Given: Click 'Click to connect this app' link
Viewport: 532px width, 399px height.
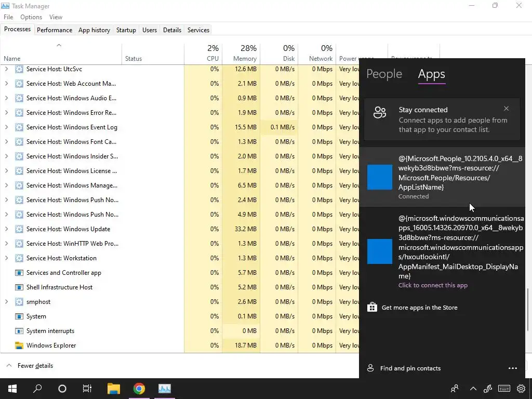Looking at the screenshot, I should tap(433, 285).
